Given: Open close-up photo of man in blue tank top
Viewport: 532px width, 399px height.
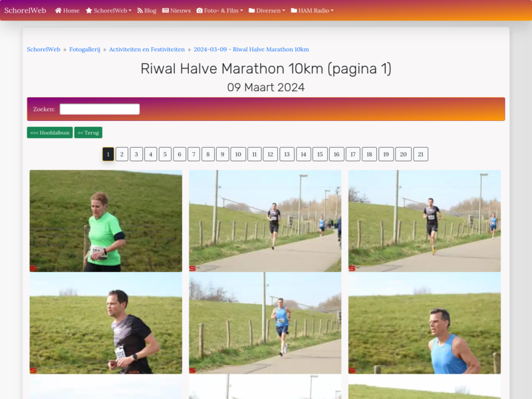Looking at the screenshot, I should [424, 323].
